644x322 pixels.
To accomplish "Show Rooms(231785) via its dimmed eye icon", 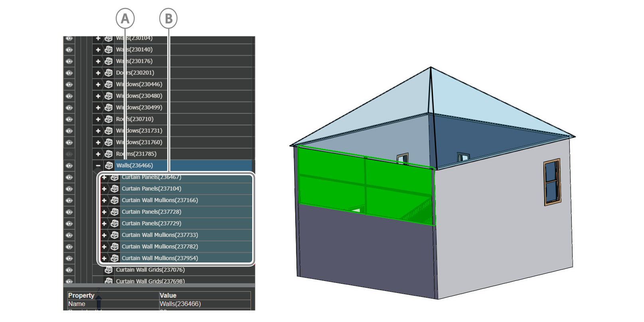I will [x=69, y=154].
